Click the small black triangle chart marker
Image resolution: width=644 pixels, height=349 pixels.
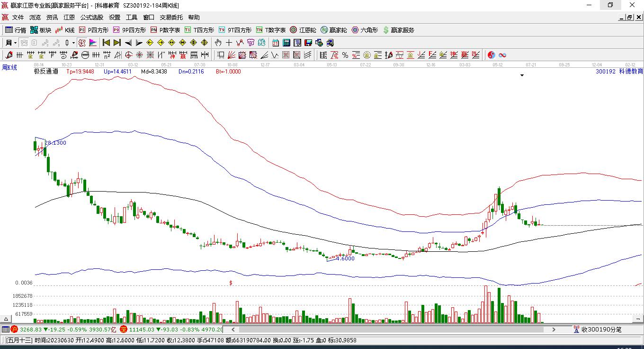click(x=522, y=75)
